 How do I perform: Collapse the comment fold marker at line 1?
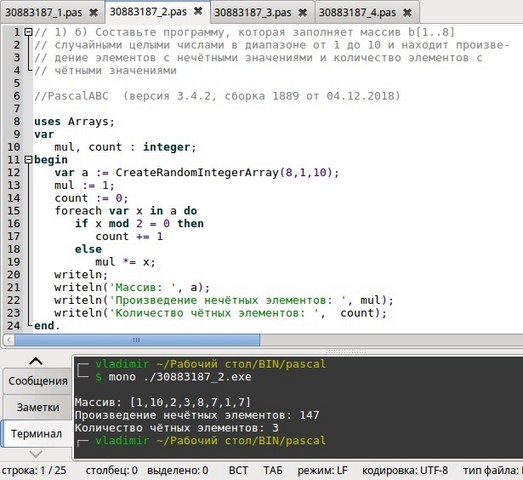[x=28, y=32]
